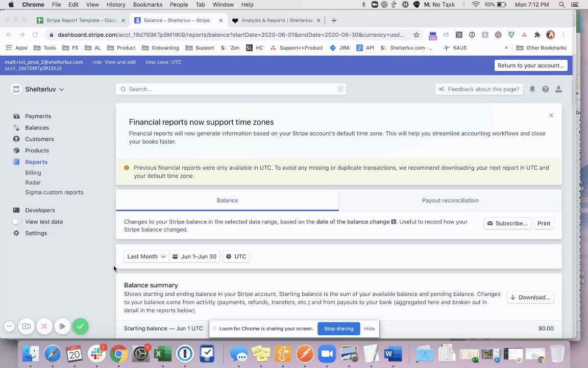Open the Jun 1–Jun 30 date picker
This screenshot has width=588, height=368.
tap(194, 257)
